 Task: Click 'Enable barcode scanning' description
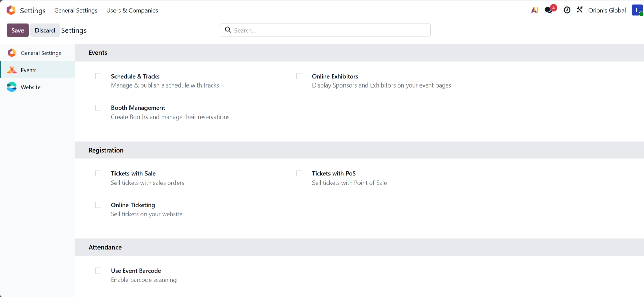click(144, 280)
